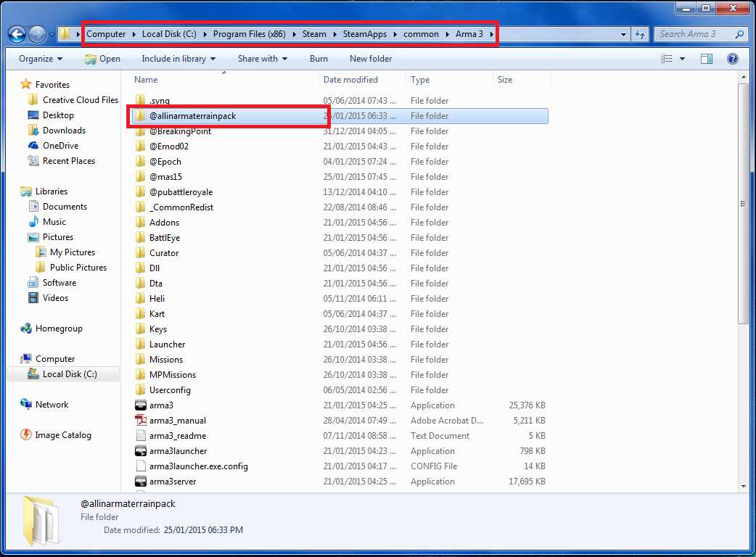Select the arma3_manual PDF icon
The width and height of the screenshot is (756, 557).
point(140,420)
